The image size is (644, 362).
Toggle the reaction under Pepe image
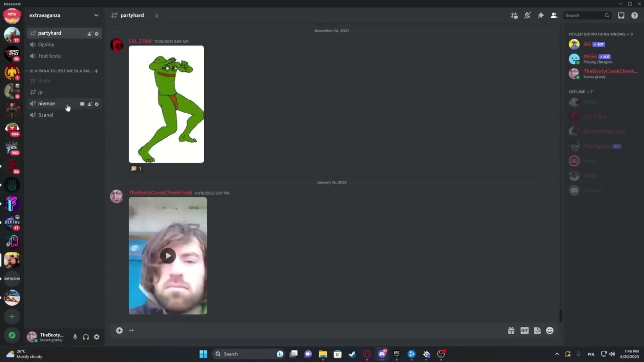pyautogui.click(x=136, y=169)
